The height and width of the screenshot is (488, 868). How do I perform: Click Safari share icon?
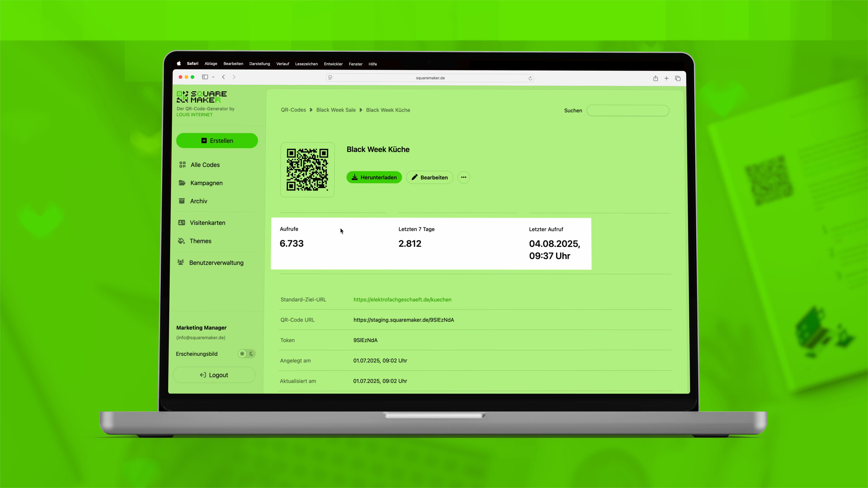click(x=655, y=78)
